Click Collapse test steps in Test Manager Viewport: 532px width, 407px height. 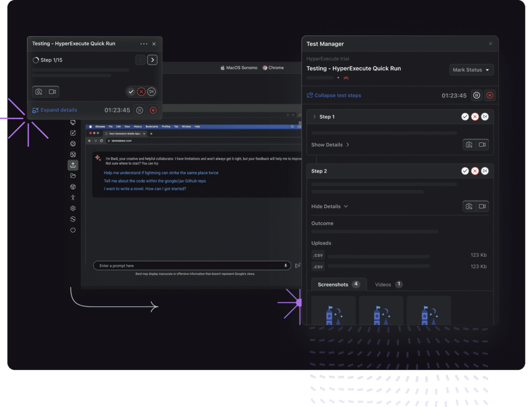[334, 96]
